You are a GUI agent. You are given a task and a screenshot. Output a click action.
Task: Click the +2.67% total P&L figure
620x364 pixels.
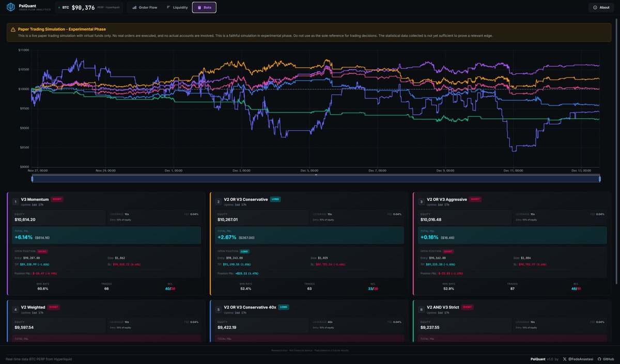click(227, 237)
